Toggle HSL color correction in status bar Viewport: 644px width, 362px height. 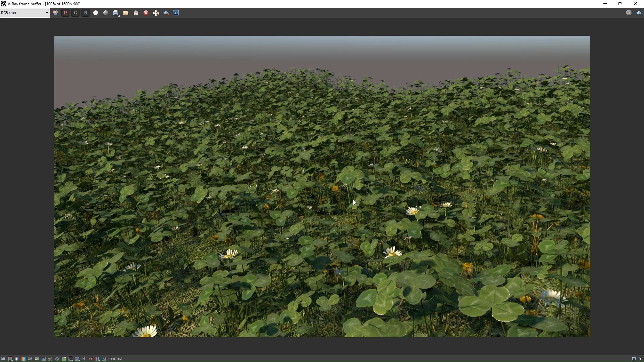pos(30,359)
